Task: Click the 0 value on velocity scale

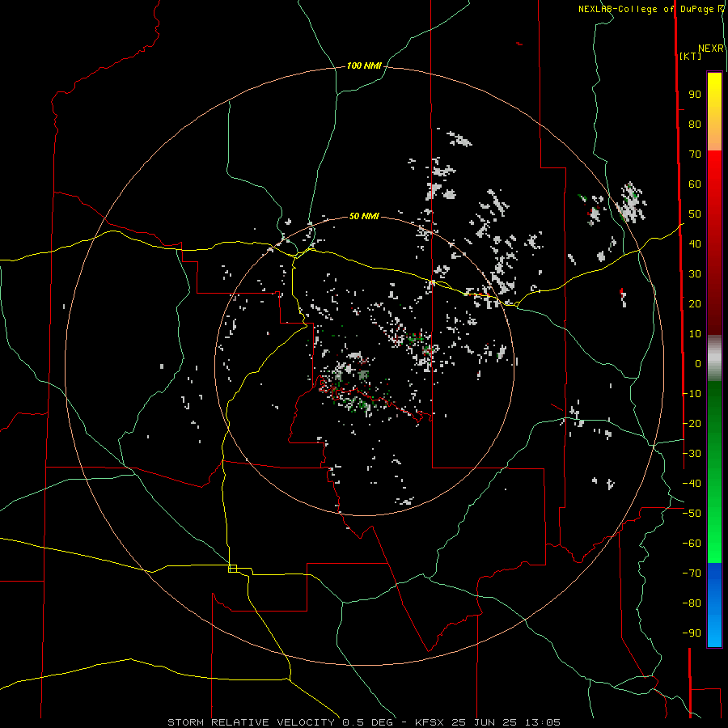Action: click(x=698, y=363)
